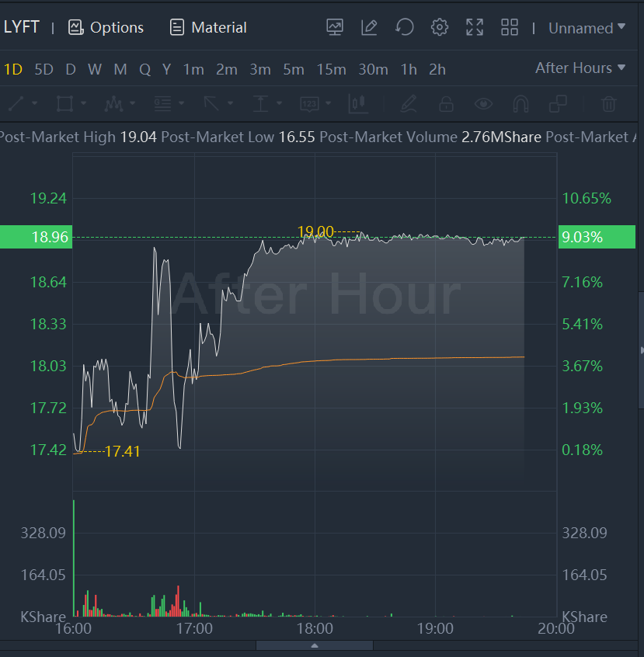Image resolution: width=644 pixels, height=657 pixels.
Task: Open the Options chain for LYFT
Action: coord(106,28)
